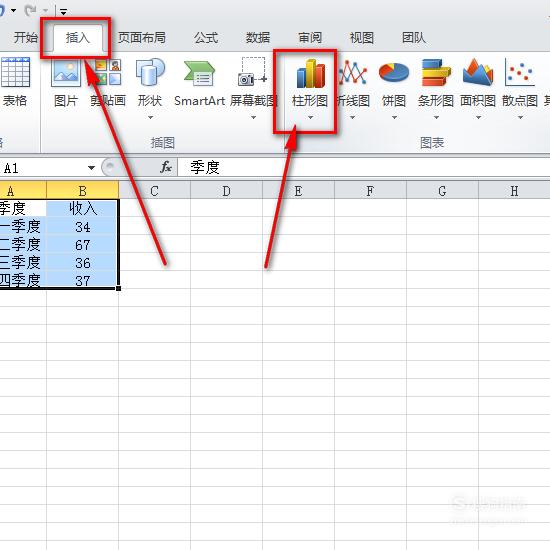Expand the Undo history arrow
The width and height of the screenshot is (550, 550).
(x=14, y=11)
